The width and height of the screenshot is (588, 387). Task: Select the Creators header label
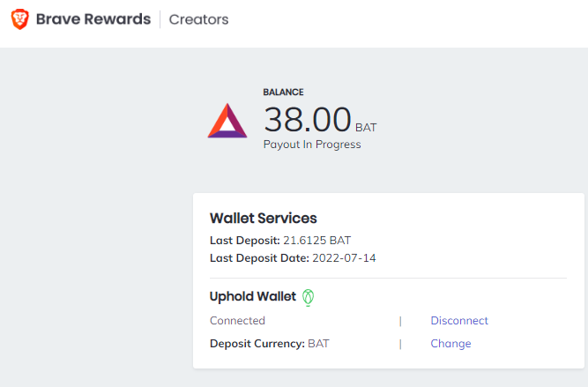[x=198, y=19]
